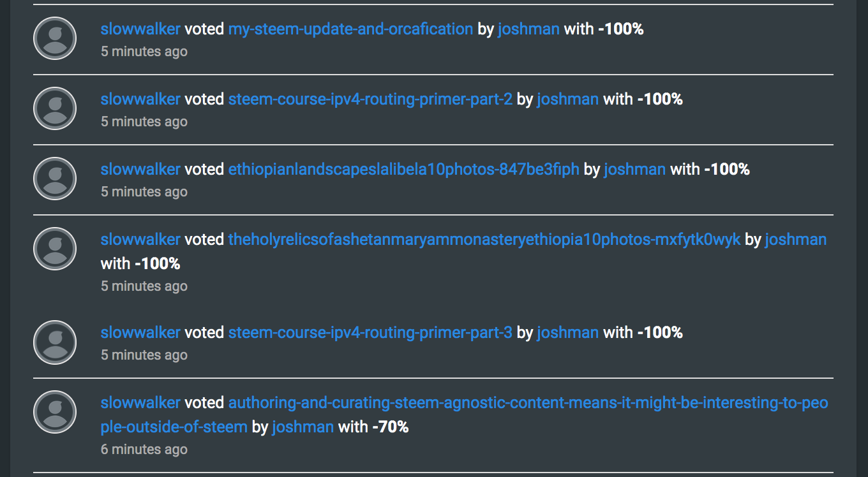The height and width of the screenshot is (477, 868).
Task: Open joshman profile in the ethiopianlandscapes entry
Action: pos(634,169)
